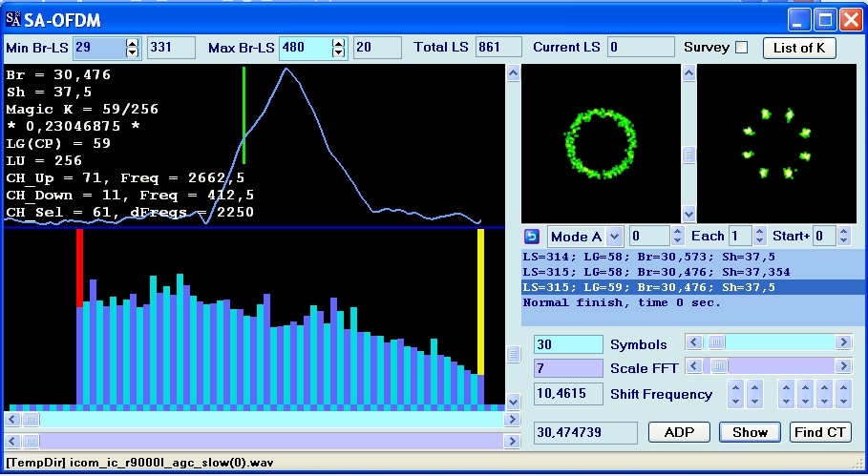The height and width of the screenshot is (476, 868).
Task: Click Symbols slider right arrow
Action: pos(843,342)
